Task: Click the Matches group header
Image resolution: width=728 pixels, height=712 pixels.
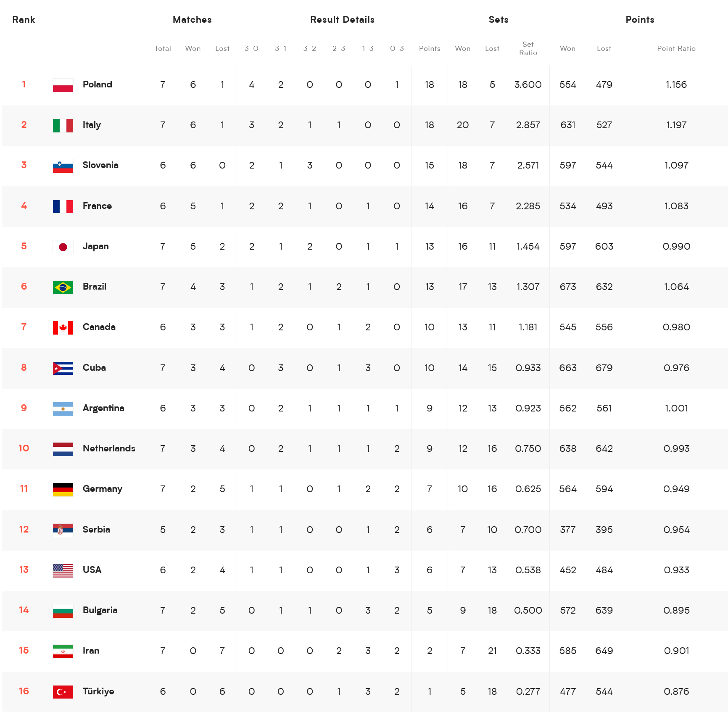Action: point(192,20)
